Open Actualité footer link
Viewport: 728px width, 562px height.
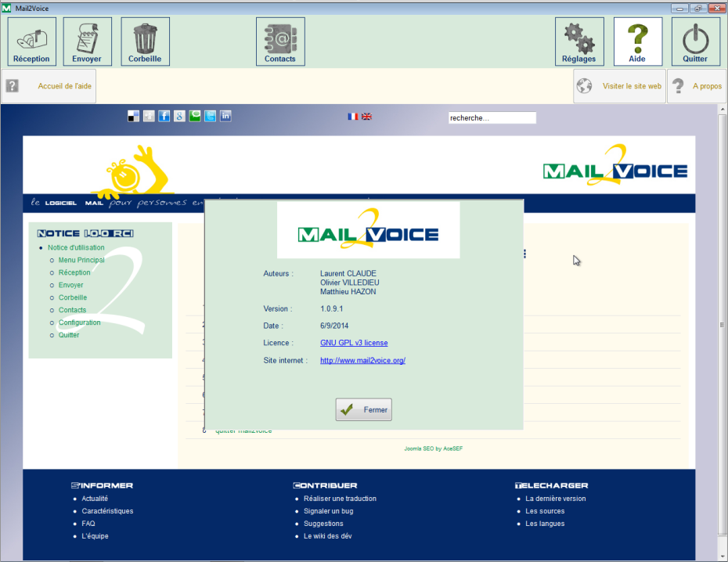click(95, 499)
